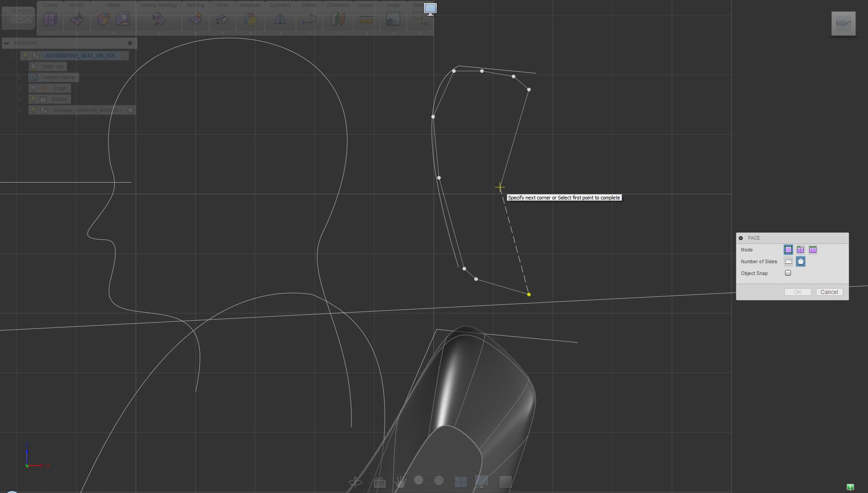The width and height of the screenshot is (868, 493).
Task: Select the Create box primitive icon
Action: pos(50,19)
